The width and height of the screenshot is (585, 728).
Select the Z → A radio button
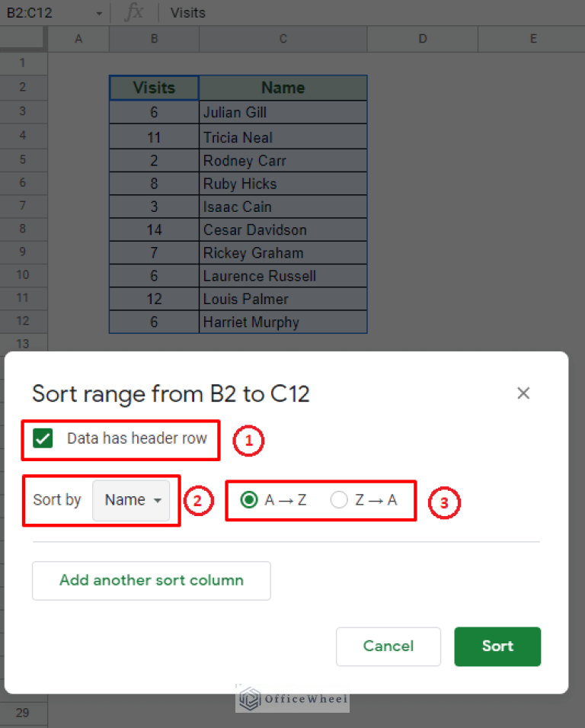[x=339, y=501]
